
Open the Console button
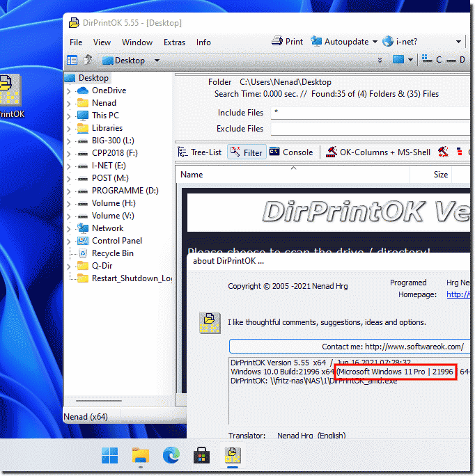tap(291, 152)
